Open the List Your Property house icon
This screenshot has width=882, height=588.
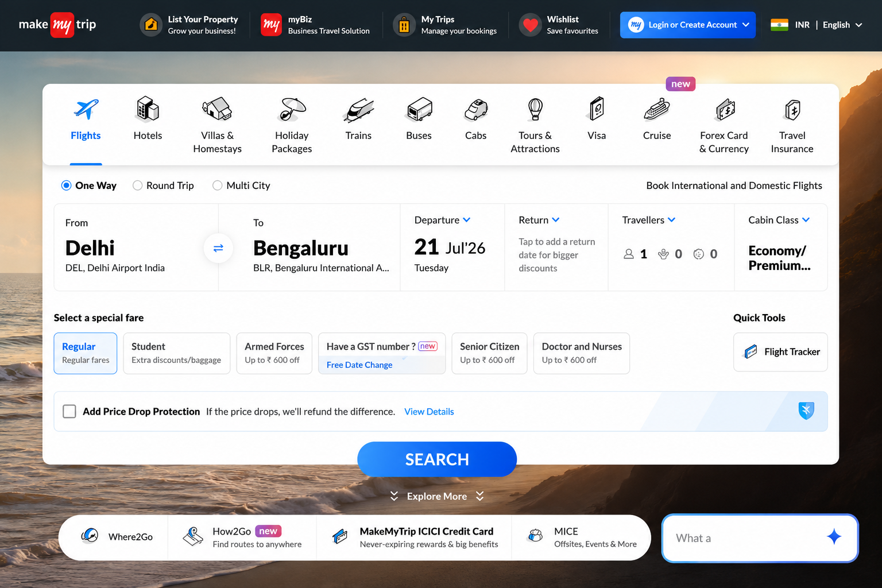(x=151, y=25)
